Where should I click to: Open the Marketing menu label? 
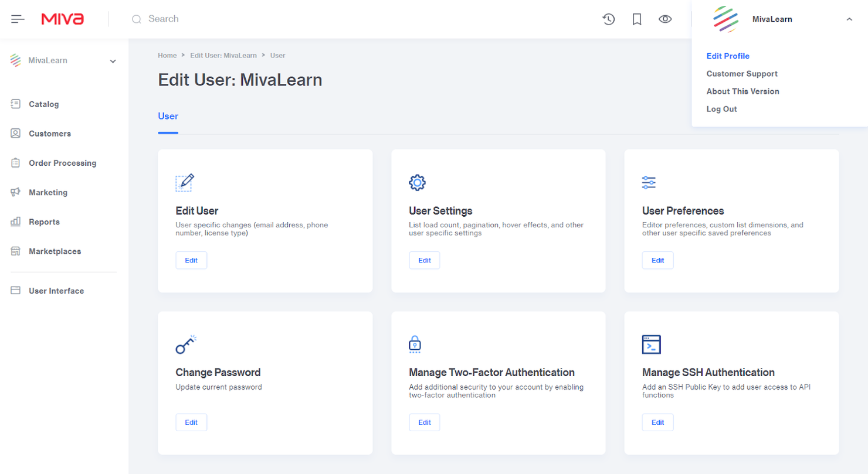48,192
